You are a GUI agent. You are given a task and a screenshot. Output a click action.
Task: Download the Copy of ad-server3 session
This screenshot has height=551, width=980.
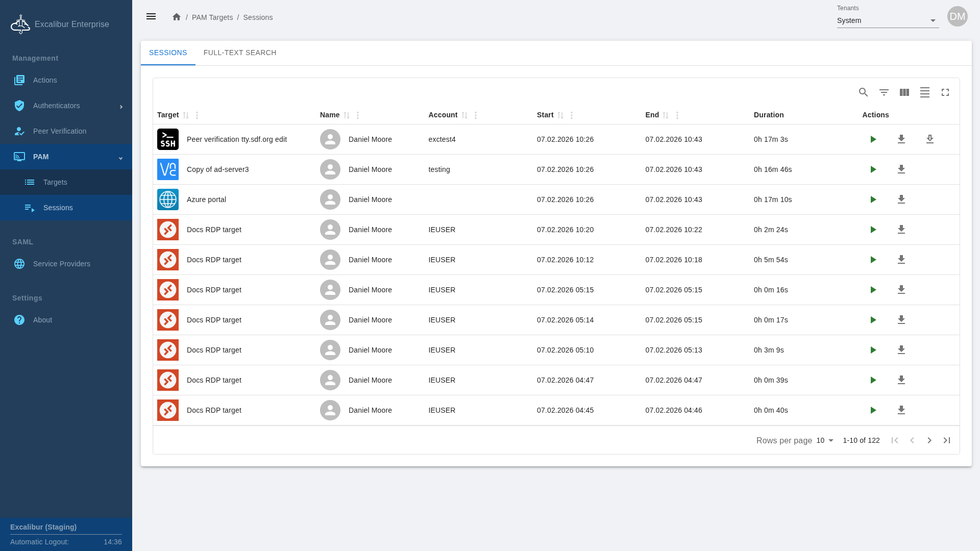901,169
